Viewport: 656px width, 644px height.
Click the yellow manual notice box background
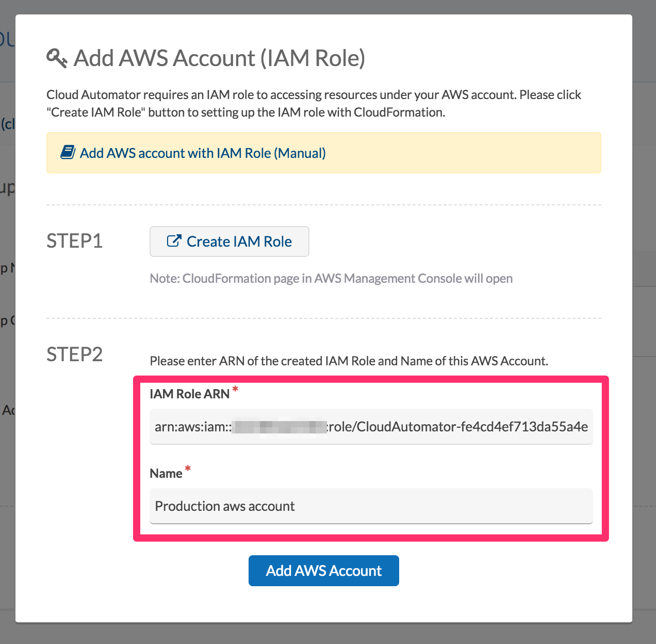(x=464, y=153)
